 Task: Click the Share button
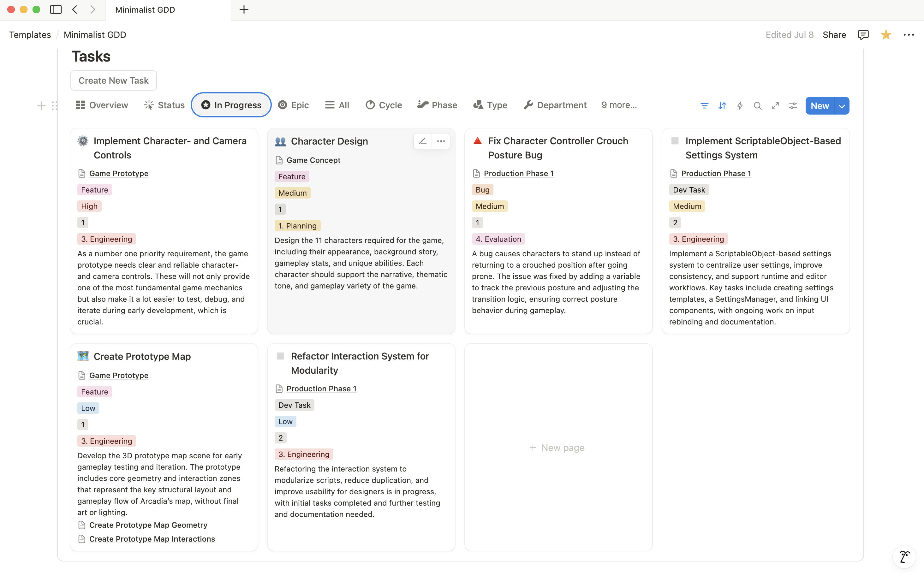pos(834,35)
